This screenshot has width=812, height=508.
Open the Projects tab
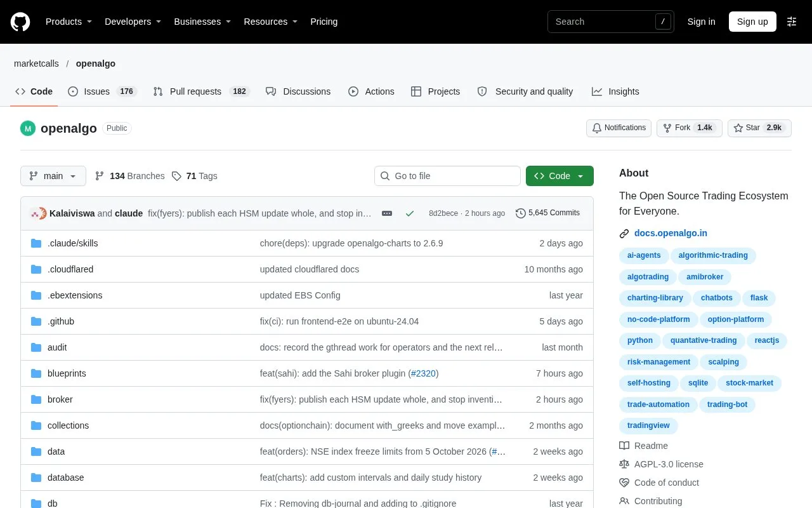[435, 91]
